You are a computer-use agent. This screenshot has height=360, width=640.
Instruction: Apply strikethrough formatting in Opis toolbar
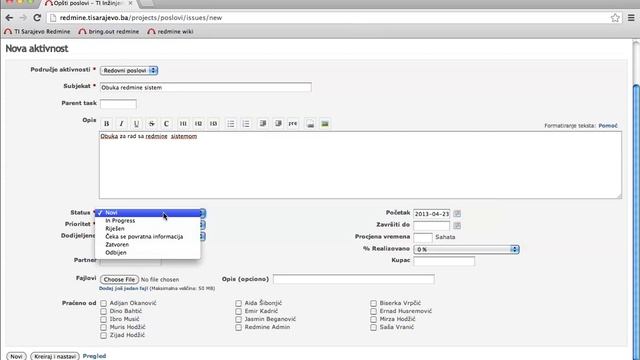pyautogui.click(x=151, y=123)
